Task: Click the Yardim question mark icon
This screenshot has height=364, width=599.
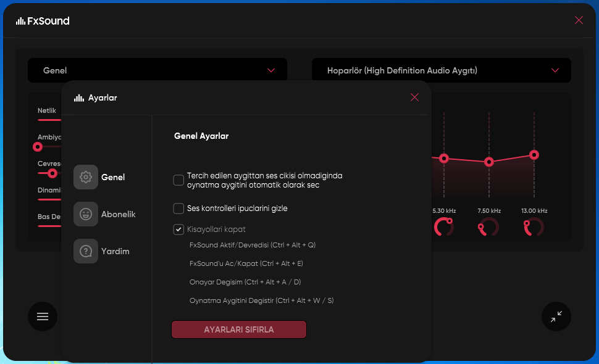Action: click(86, 251)
